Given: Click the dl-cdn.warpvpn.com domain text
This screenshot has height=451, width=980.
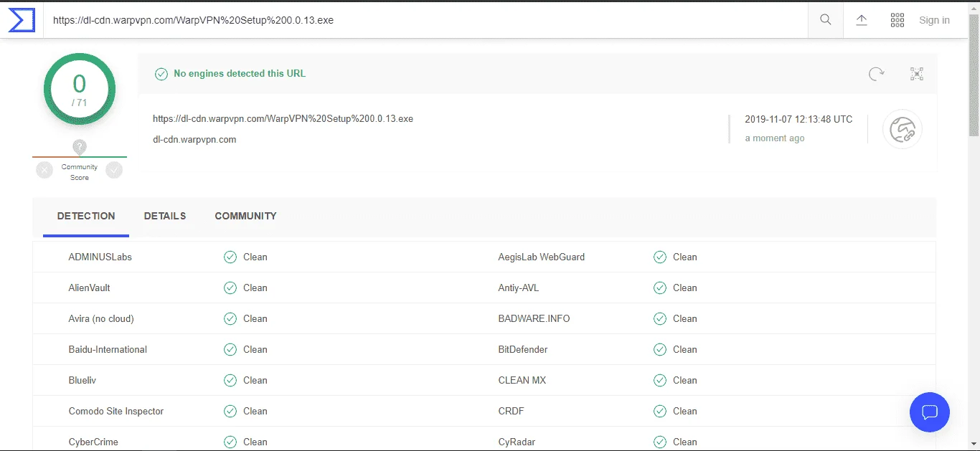Looking at the screenshot, I should pos(194,139).
